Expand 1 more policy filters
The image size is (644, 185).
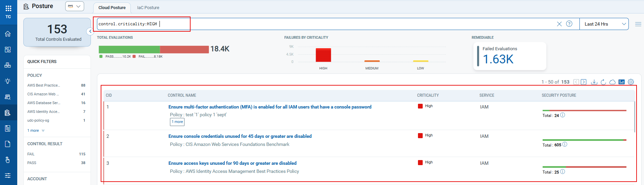click(x=36, y=130)
